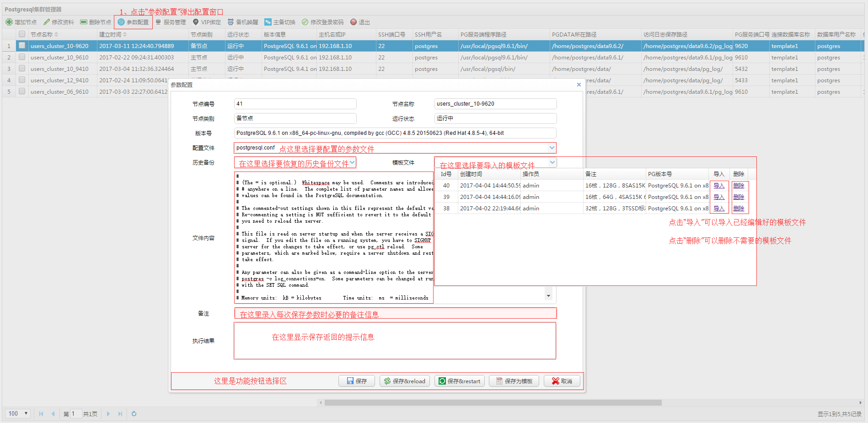The image size is (868, 423).
Task: Click the 备机唤醒 toolbar icon
Action: pyautogui.click(x=230, y=22)
